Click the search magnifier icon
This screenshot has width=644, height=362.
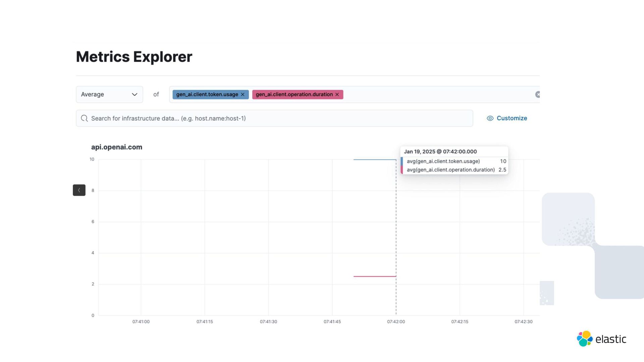click(x=84, y=118)
